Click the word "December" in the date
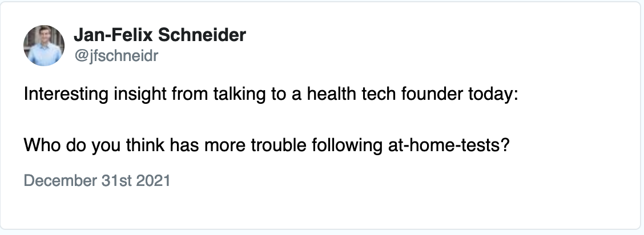 click(x=61, y=180)
